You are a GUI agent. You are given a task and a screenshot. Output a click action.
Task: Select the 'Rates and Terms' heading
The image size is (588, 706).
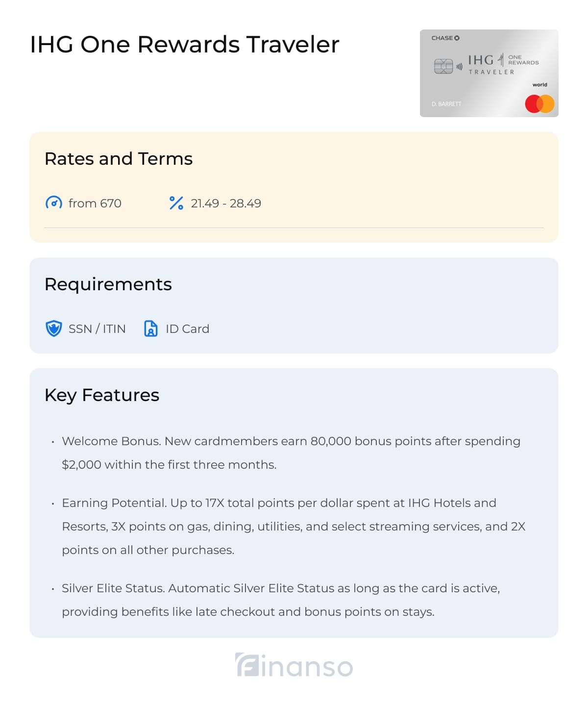point(119,159)
